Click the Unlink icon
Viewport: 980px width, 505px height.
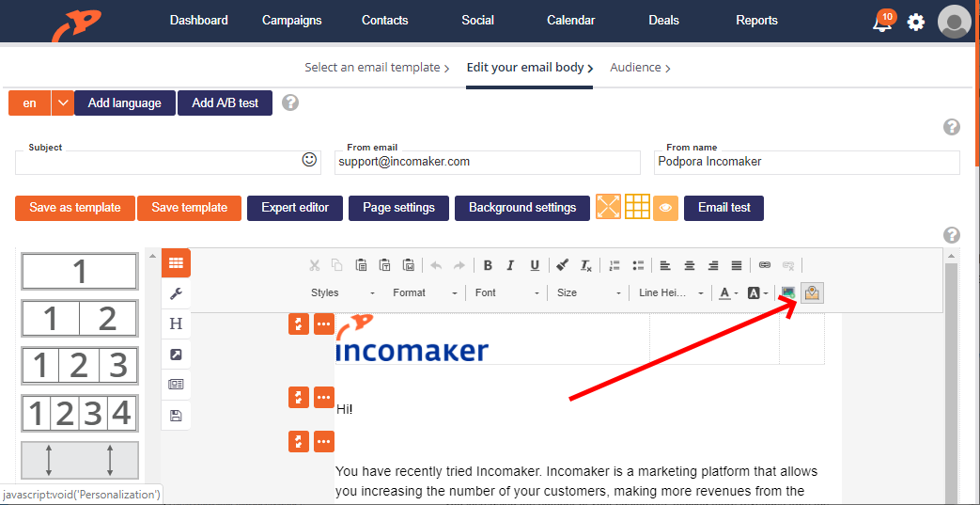click(x=788, y=265)
